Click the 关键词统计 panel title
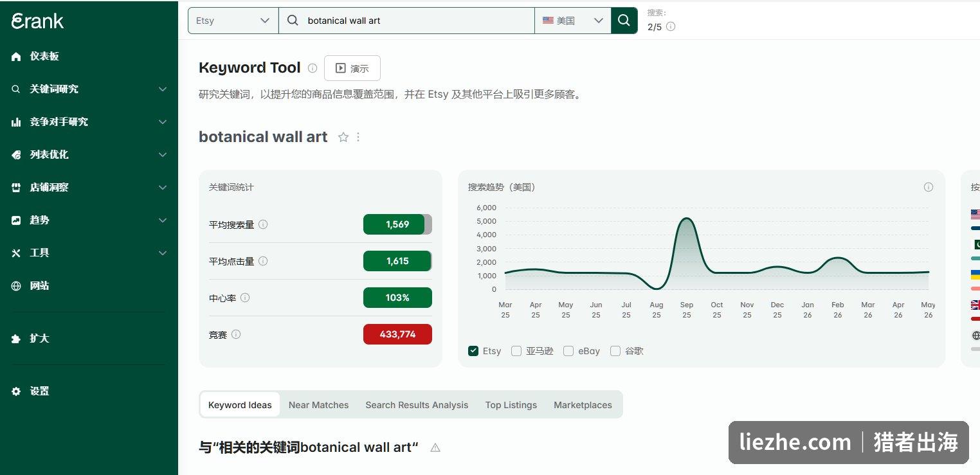Viewport: 980px width, 475px height. pyautogui.click(x=231, y=187)
